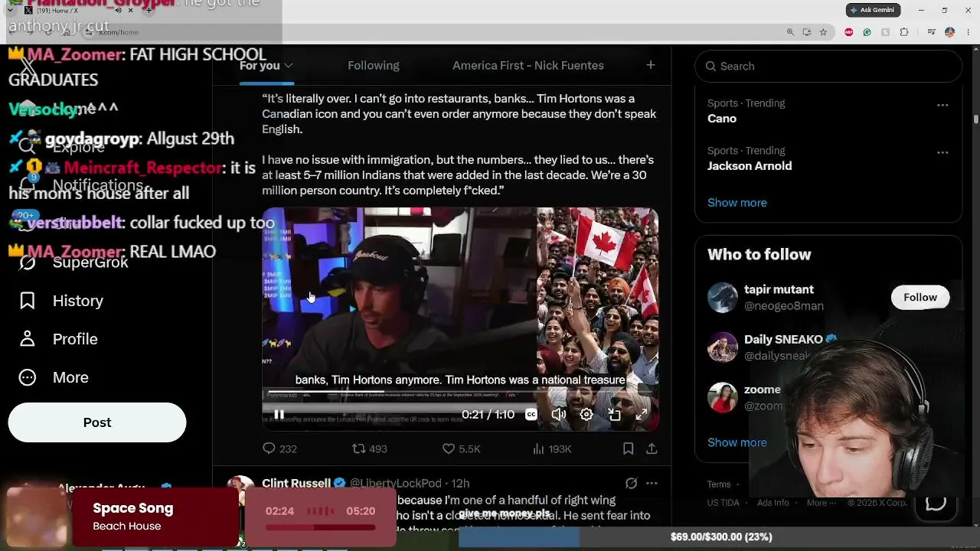Viewport: 980px width, 551px height.
Task: Show more trending topics
Action: coord(737,203)
